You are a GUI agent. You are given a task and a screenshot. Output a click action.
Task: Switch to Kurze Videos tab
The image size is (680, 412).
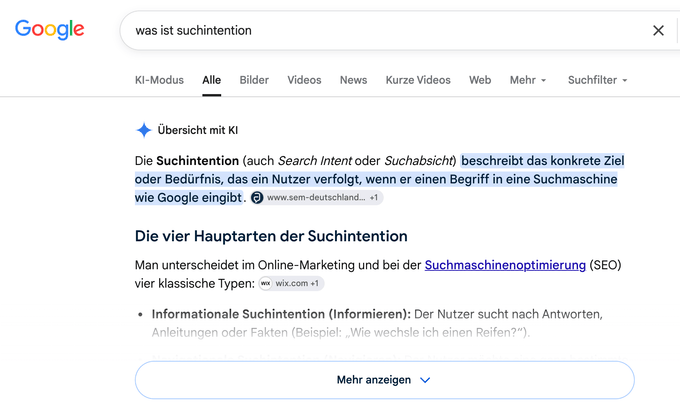click(418, 80)
